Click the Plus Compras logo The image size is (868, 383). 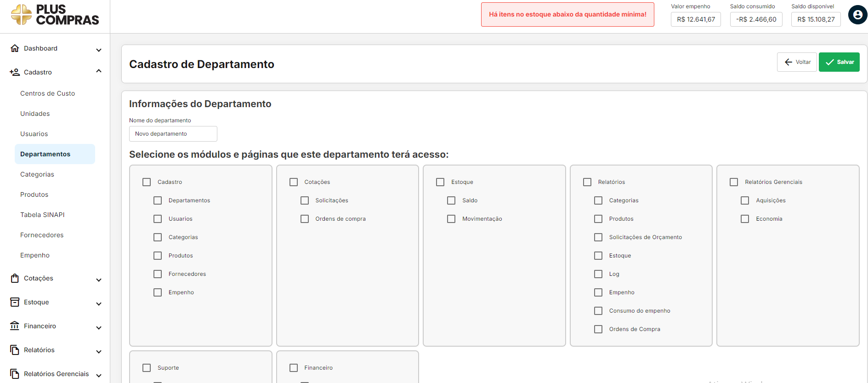click(55, 15)
